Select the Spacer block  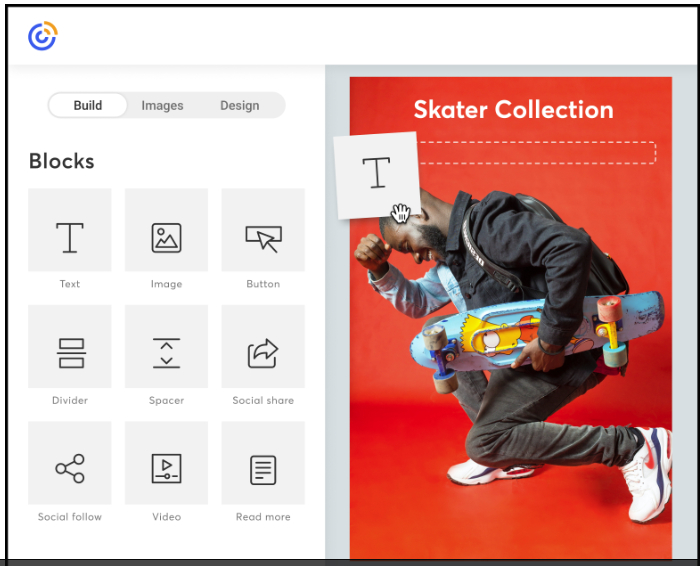coord(166,346)
